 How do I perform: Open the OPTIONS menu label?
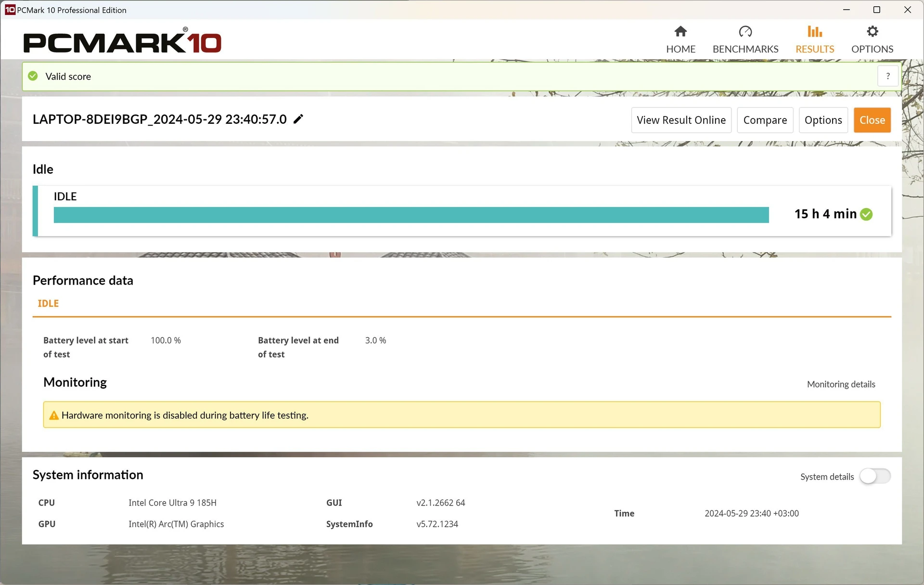(872, 49)
